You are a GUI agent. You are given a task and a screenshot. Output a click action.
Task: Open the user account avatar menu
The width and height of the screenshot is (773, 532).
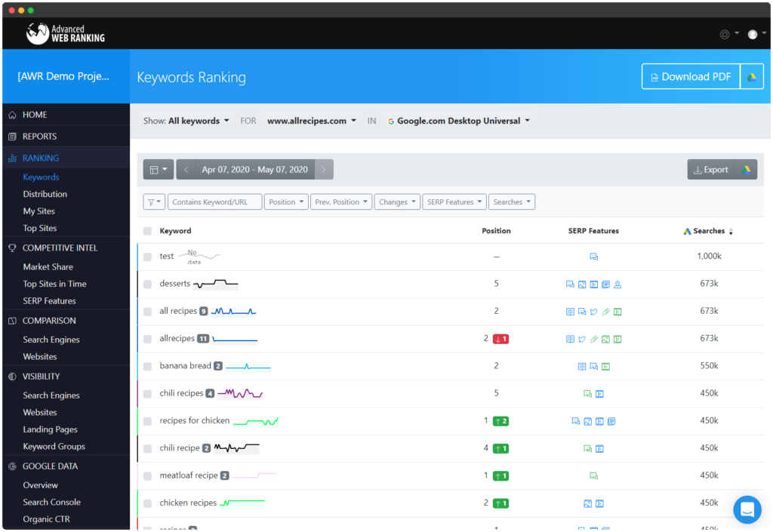753,35
